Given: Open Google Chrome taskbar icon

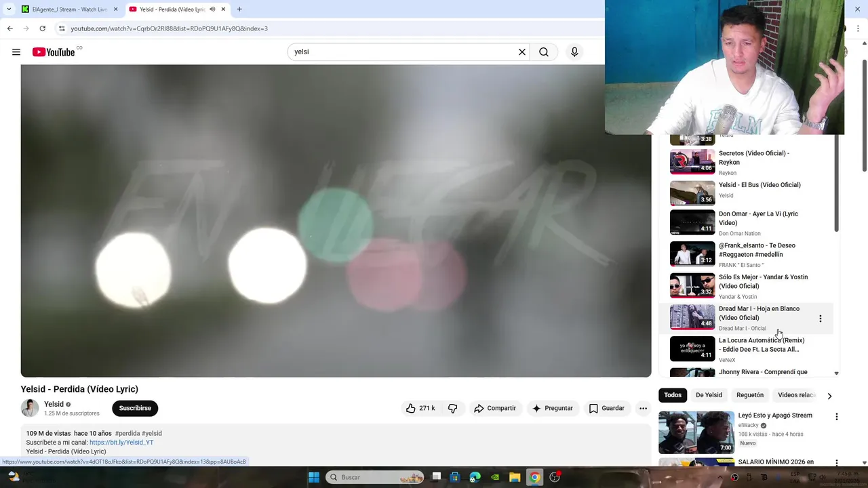Looking at the screenshot, I should [x=535, y=477].
